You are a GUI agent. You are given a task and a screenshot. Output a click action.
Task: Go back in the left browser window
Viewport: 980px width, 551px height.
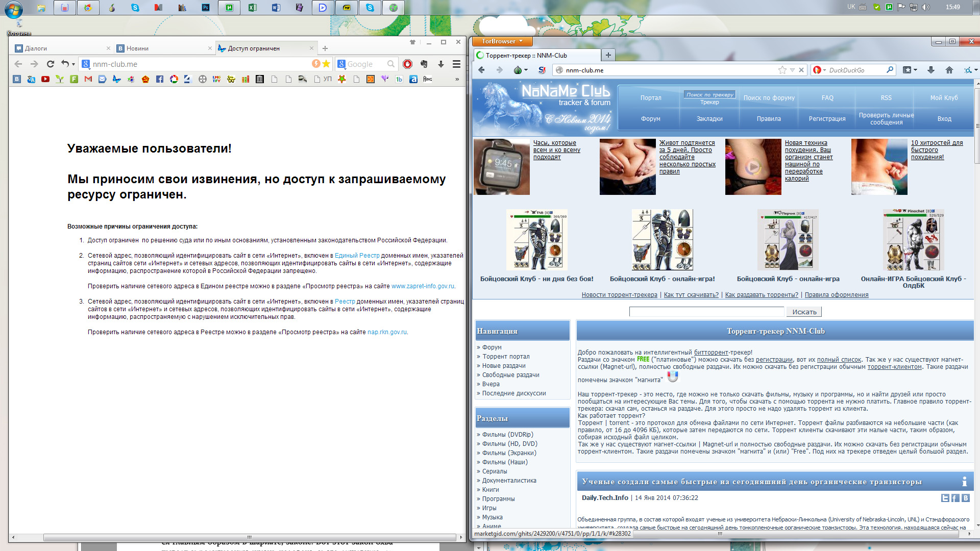(x=18, y=64)
